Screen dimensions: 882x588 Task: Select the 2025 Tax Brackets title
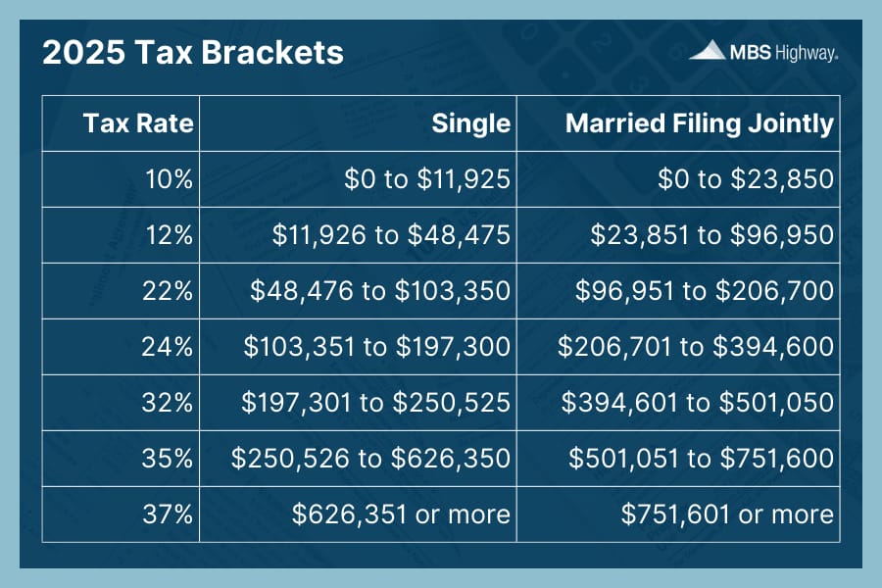click(193, 52)
